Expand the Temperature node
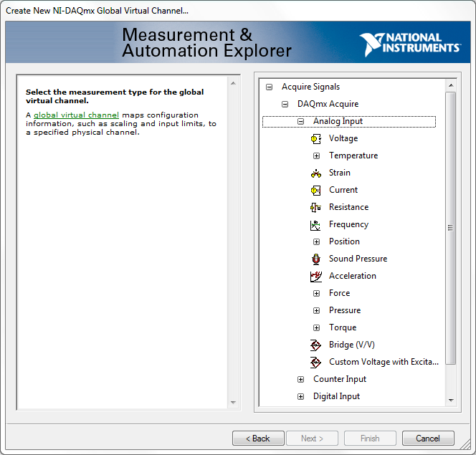Image resolution: width=476 pixels, height=455 pixels. click(316, 155)
